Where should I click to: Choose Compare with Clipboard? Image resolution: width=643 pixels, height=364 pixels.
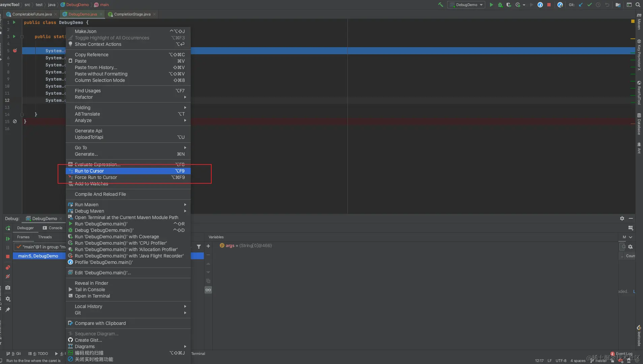[x=128, y=323]
